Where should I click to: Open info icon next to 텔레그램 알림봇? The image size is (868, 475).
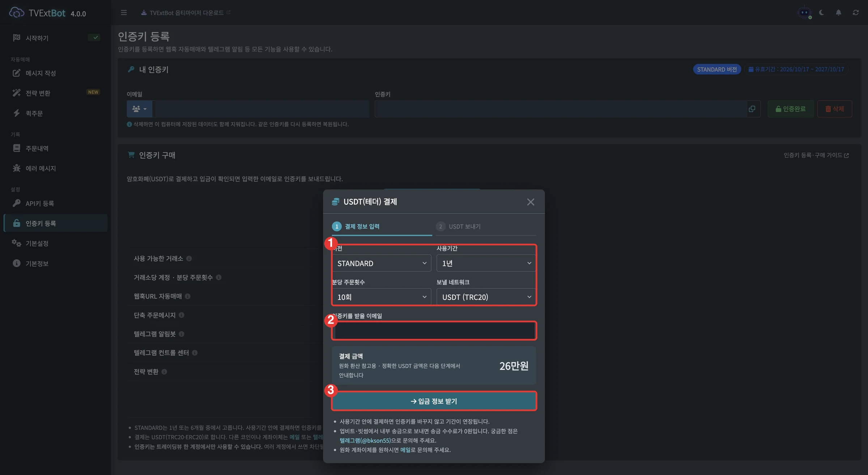182,334
